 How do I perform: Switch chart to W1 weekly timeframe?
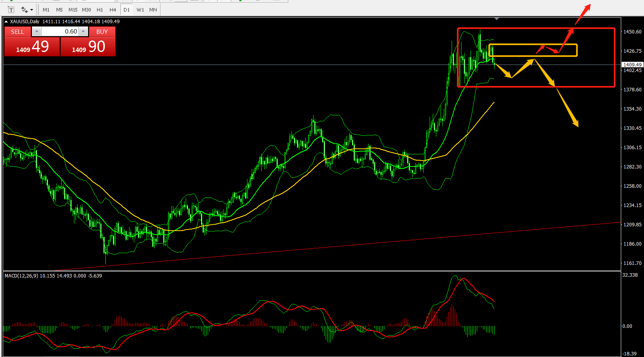point(140,10)
